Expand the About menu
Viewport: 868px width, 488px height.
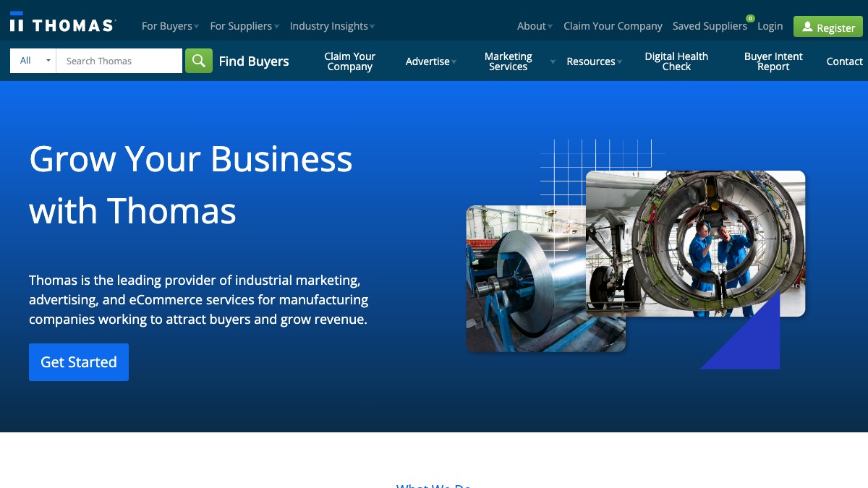click(535, 26)
